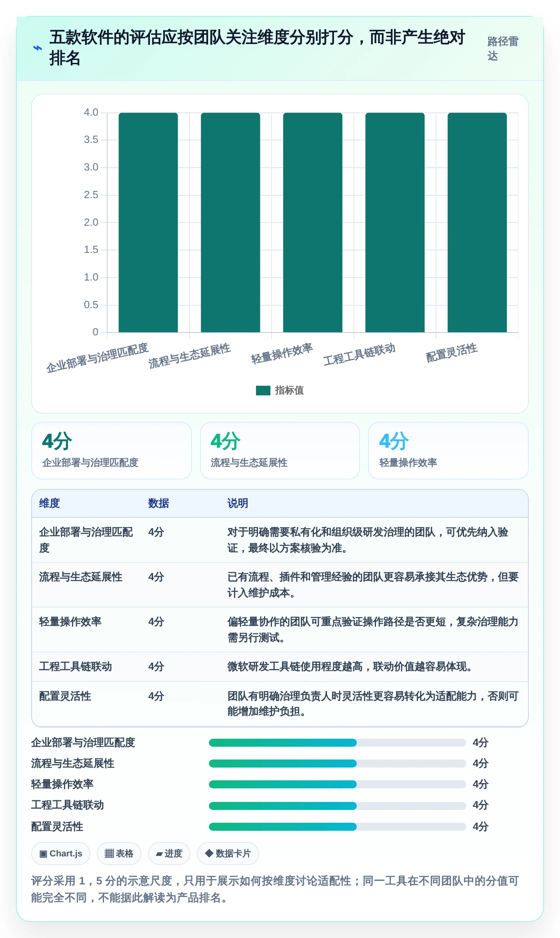The height and width of the screenshot is (938, 560).
Task: Click the 说明 table column header
Action: coord(238,503)
